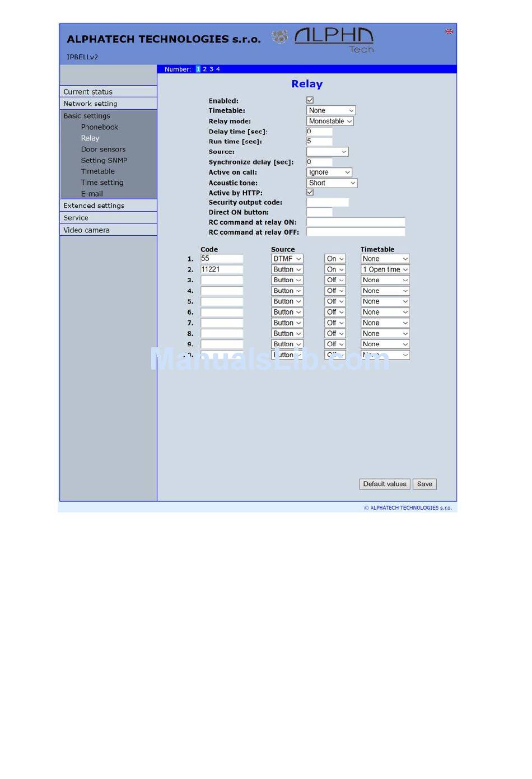Screen dimensions: 532x779
Task: Click the Run time input field
Action: pyautogui.click(x=319, y=142)
